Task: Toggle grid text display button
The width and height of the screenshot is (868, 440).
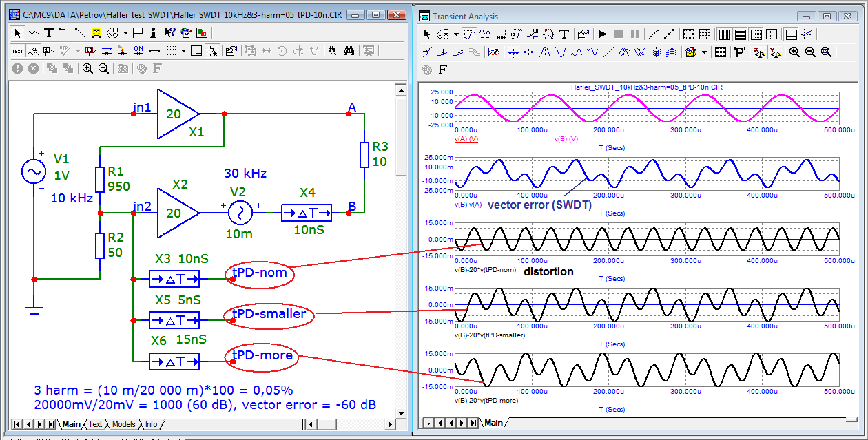Action: (17, 51)
